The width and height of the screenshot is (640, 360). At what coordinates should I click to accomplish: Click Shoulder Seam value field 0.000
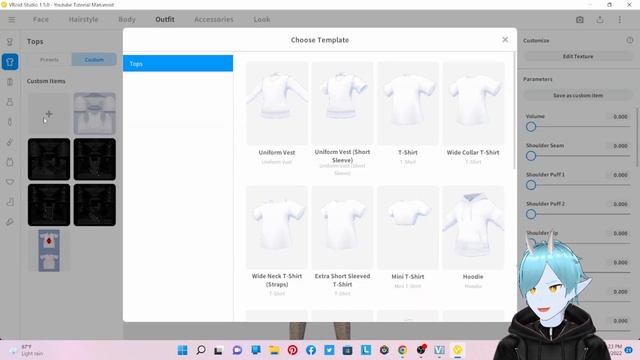(x=620, y=146)
